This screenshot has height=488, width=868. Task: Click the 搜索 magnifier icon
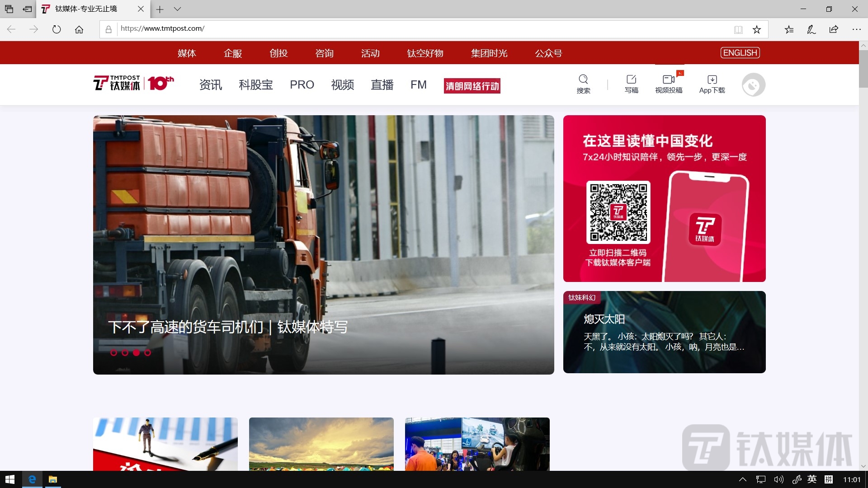(583, 80)
